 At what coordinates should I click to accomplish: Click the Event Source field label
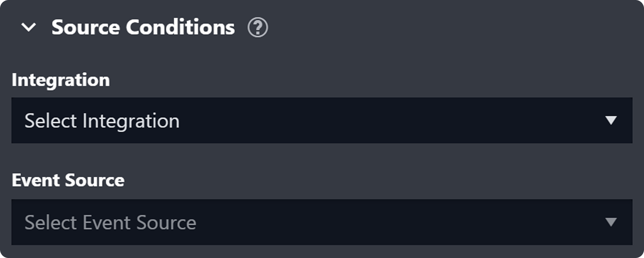pyautogui.click(x=68, y=180)
